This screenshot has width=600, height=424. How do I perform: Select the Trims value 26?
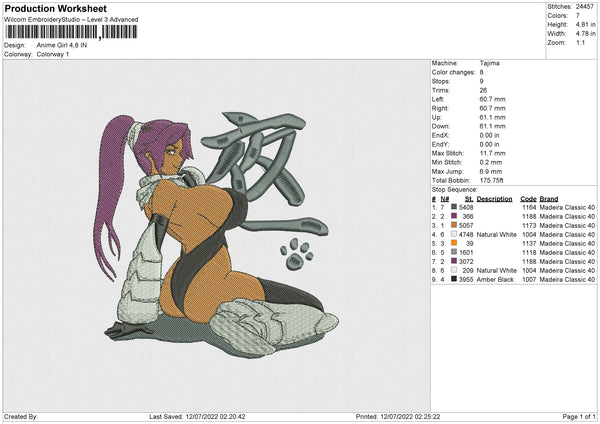tap(483, 90)
